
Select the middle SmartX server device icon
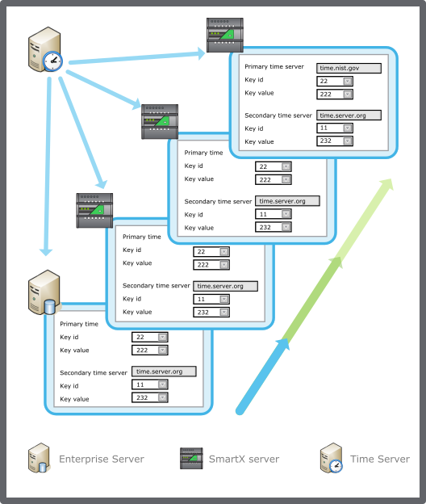pos(160,121)
